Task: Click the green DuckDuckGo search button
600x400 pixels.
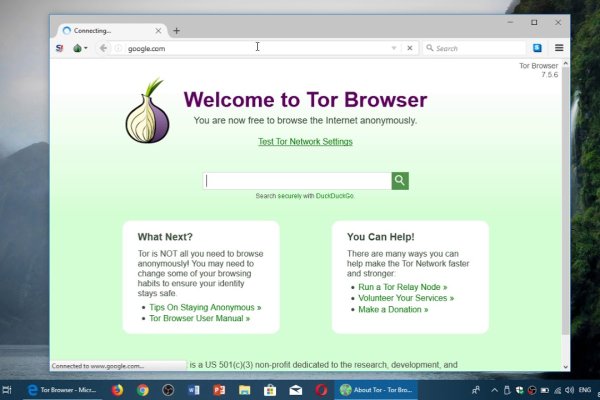Action: coord(400,181)
